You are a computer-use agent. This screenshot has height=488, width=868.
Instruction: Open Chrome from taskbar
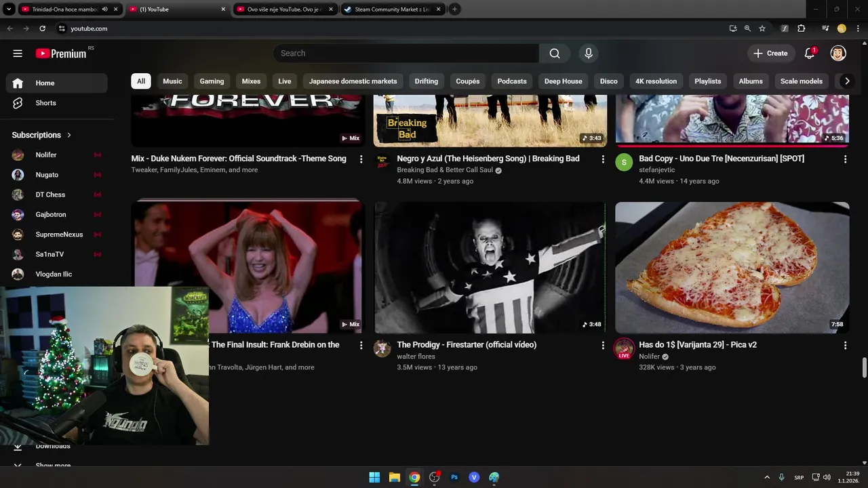tap(414, 477)
